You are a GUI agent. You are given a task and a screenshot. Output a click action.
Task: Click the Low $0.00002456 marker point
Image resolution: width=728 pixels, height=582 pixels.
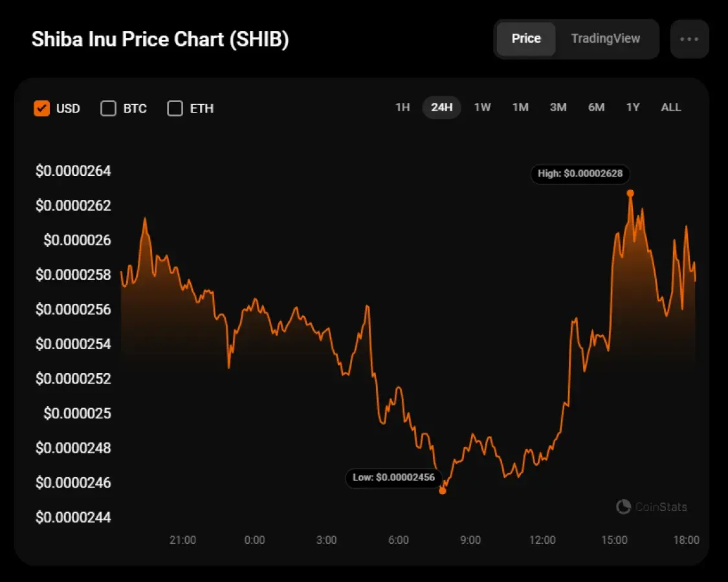(x=443, y=491)
